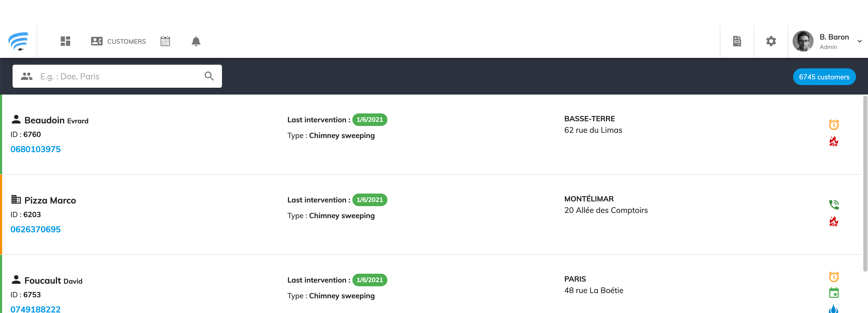This screenshot has width=868, height=313.
Task: Click the company logo at top left
Action: point(19,41)
